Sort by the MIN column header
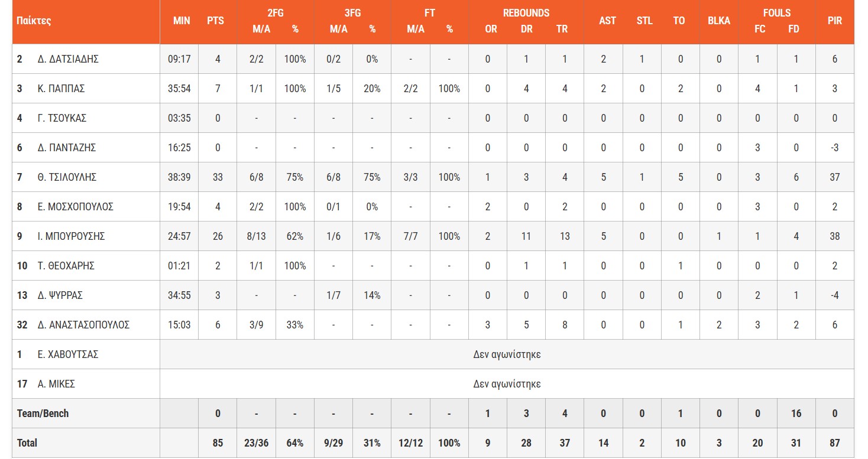This screenshot has height=459, width=868. click(x=182, y=21)
